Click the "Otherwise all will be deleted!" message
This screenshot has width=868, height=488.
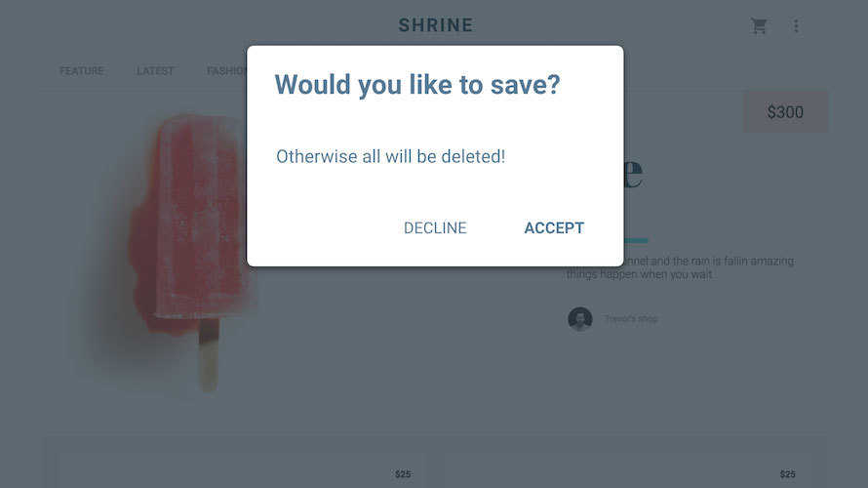390,156
